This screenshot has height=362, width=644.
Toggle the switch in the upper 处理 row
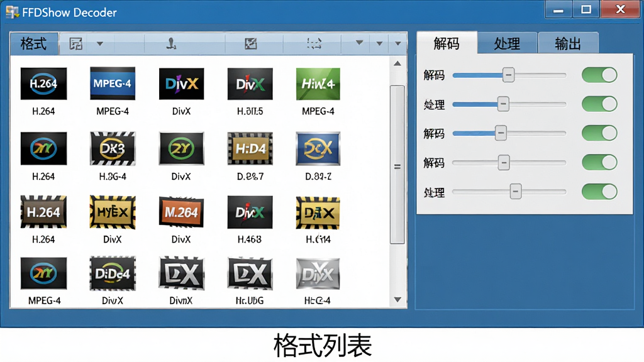[x=599, y=104]
